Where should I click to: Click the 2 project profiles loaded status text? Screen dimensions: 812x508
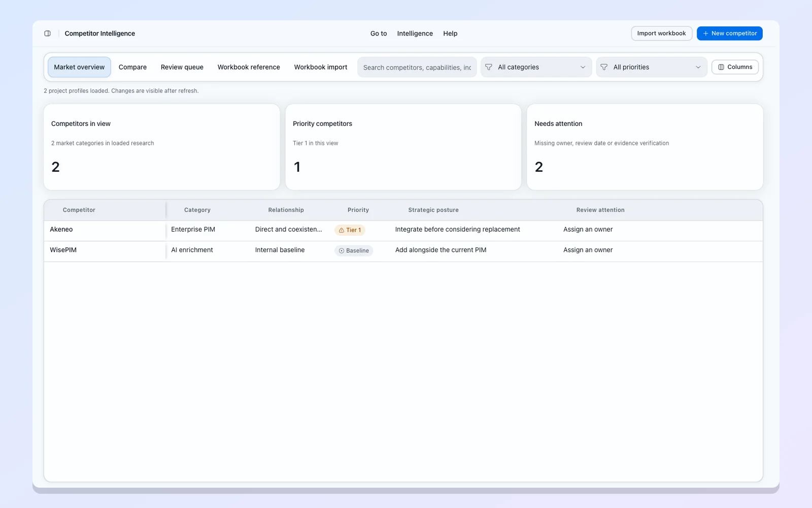tap(121, 91)
